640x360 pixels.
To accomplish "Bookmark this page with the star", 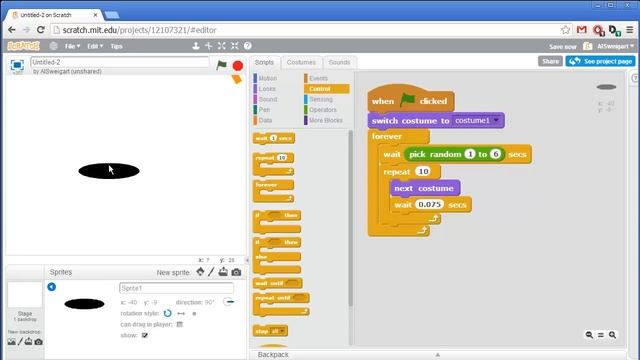I will 565,30.
